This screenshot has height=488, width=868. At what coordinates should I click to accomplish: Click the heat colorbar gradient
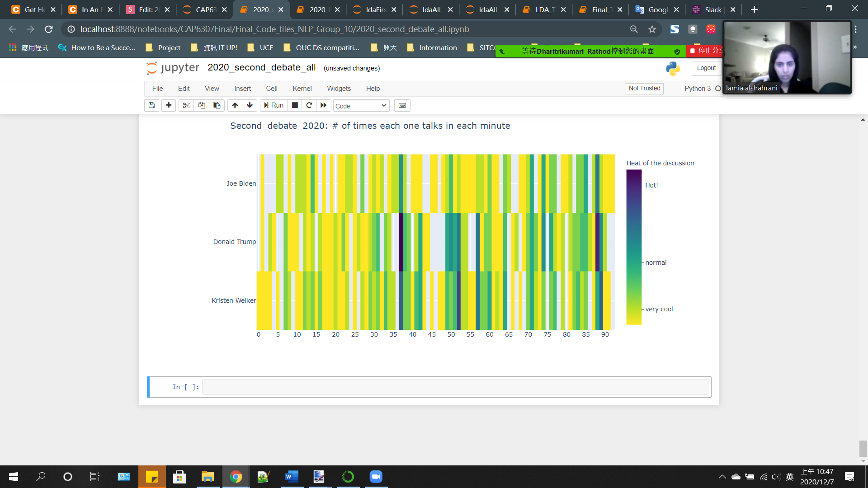[633, 247]
